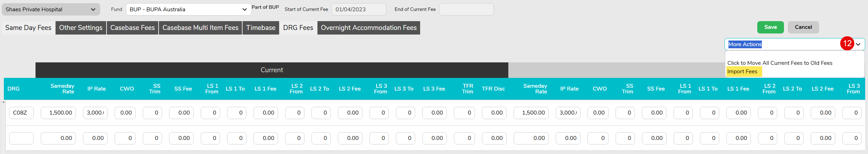Open the Timebase tab
868x154 pixels.
tap(261, 28)
